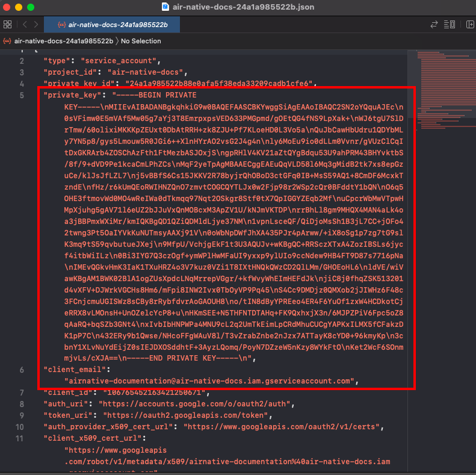Click the oauth2/v1/certs URL value

pos(282,427)
